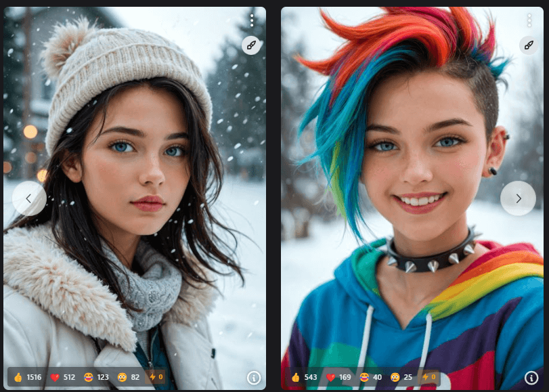Click the cry reaction showing 82
Viewport: 549px width, 392px height.
[129, 377]
